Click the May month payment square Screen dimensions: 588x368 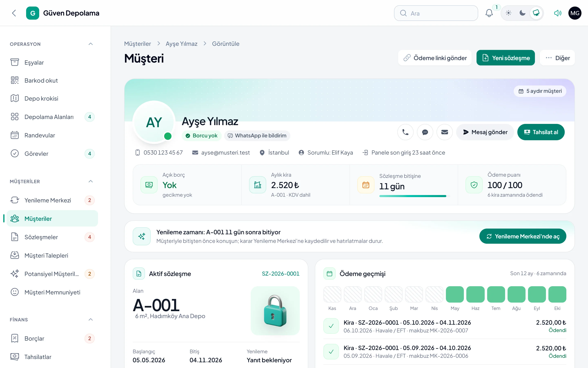click(x=455, y=294)
